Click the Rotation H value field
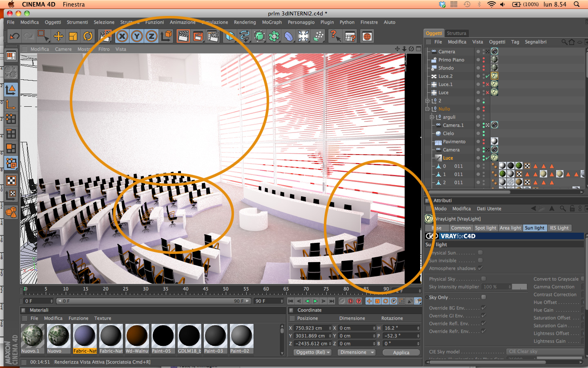 (401, 328)
